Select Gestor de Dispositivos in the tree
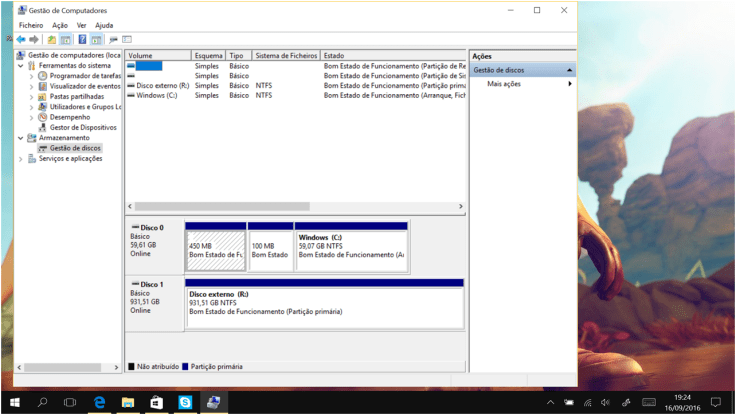This screenshot has height=415, width=736. tap(83, 127)
